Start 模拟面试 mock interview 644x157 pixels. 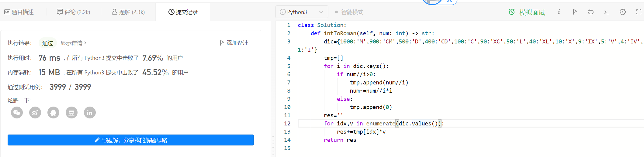pos(527,12)
